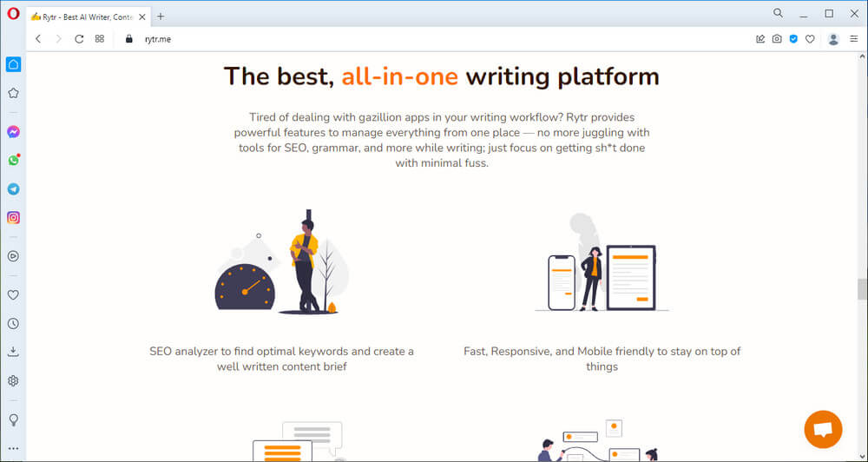Open the sidebar Player icon
Screen dimensions: 868x462
(x=13, y=256)
